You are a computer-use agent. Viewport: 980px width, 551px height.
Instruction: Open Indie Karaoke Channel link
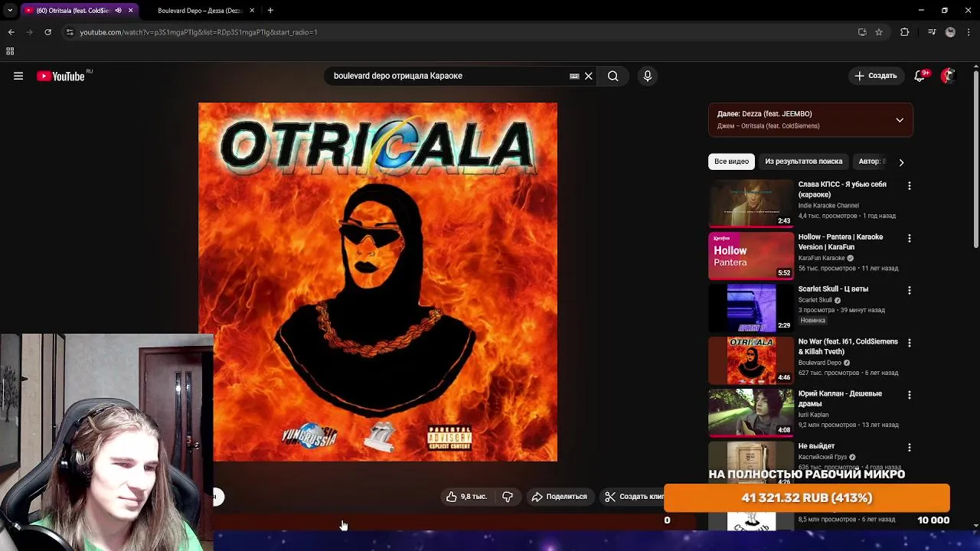pyautogui.click(x=828, y=206)
